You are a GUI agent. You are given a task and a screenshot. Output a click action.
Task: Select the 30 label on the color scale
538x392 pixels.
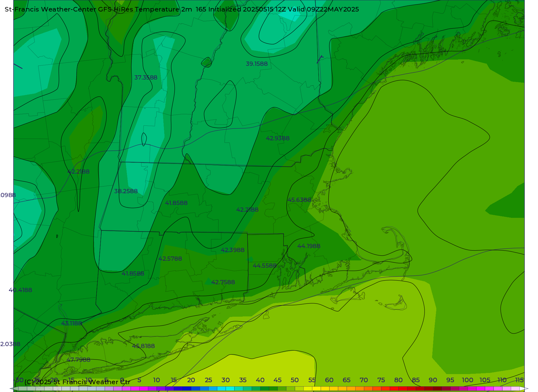(226, 380)
